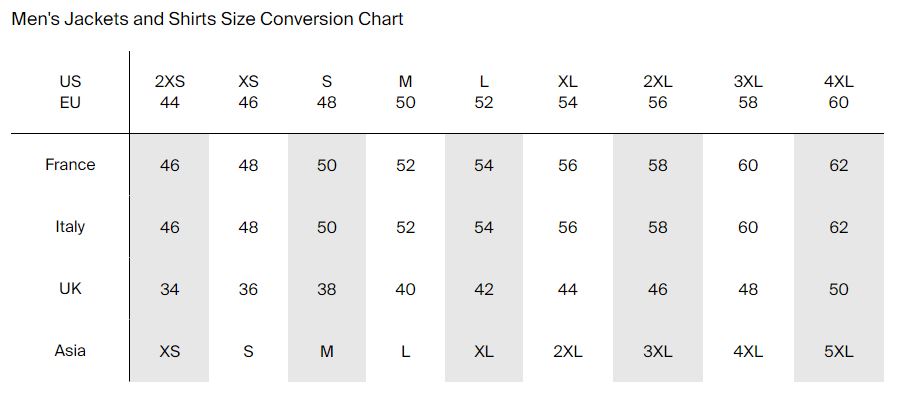Select the 2XS column header

170,82
